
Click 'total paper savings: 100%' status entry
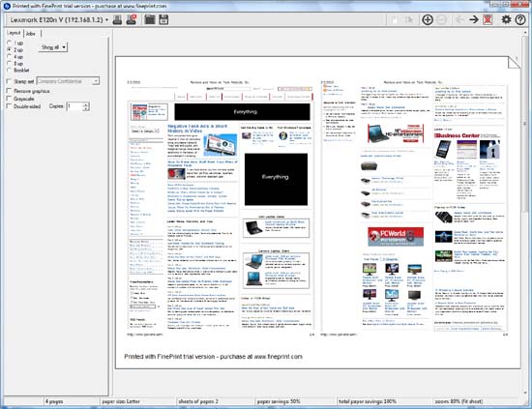click(x=368, y=401)
